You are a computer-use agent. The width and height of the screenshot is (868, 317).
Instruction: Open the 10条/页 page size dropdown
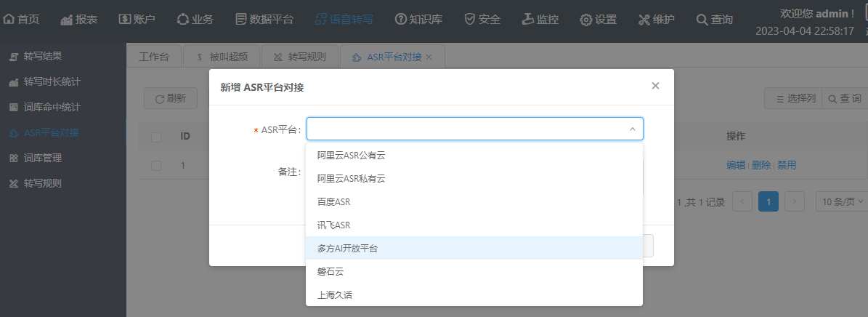(841, 202)
